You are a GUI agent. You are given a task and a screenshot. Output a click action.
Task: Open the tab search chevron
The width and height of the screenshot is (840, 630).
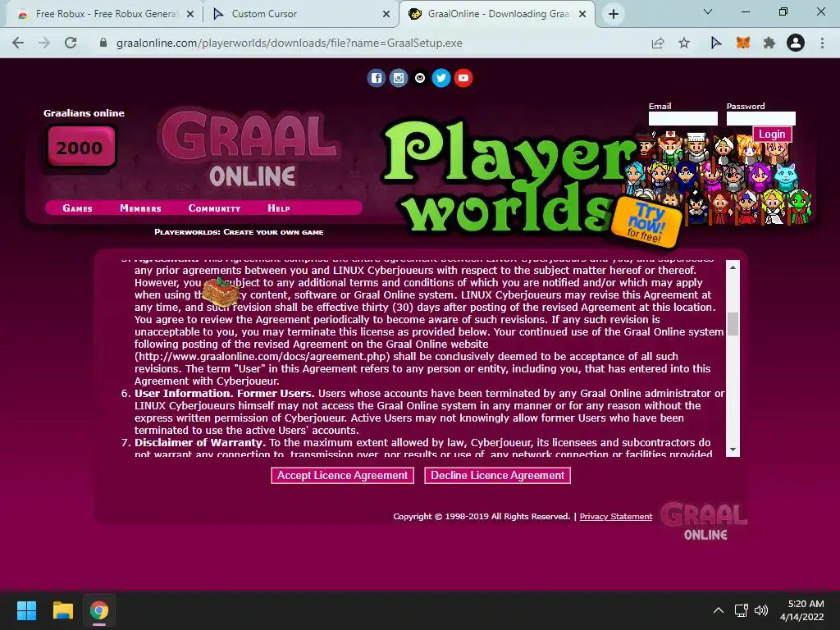pyautogui.click(x=708, y=11)
